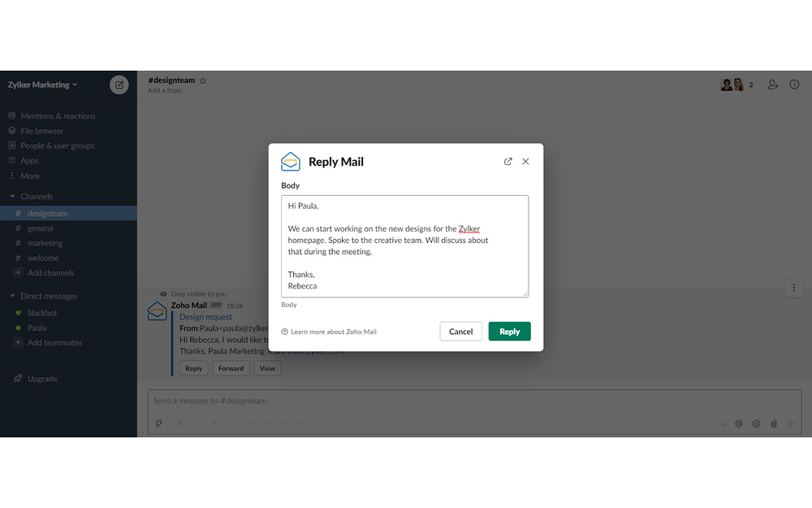Toggle strikethrough formatting
The width and height of the screenshot is (812, 508).
tap(214, 423)
